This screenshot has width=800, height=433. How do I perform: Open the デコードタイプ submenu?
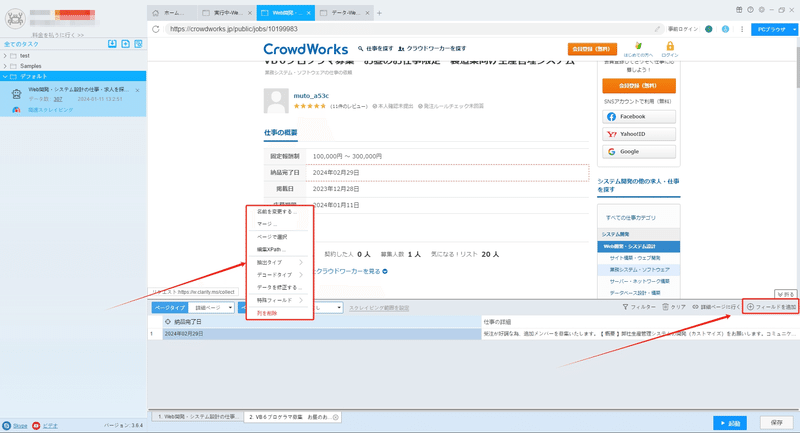coord(279,275)
